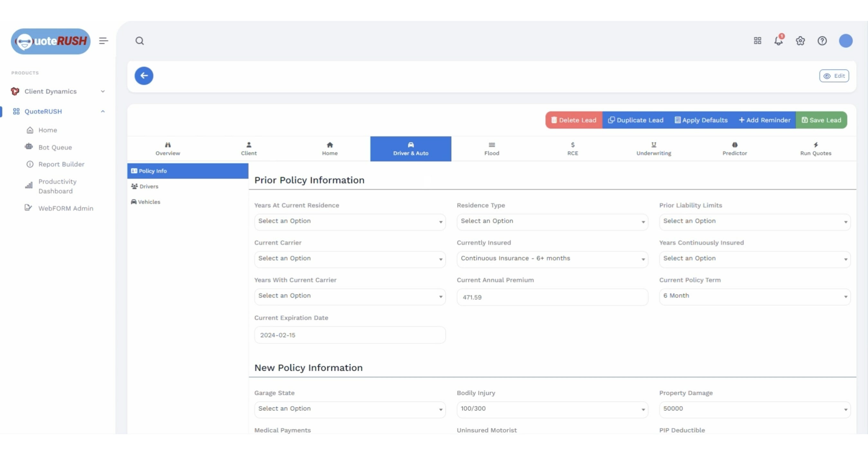The image size is (868, 455).
Task: Click the Current Expiration Date field
Action: point(350,335)
